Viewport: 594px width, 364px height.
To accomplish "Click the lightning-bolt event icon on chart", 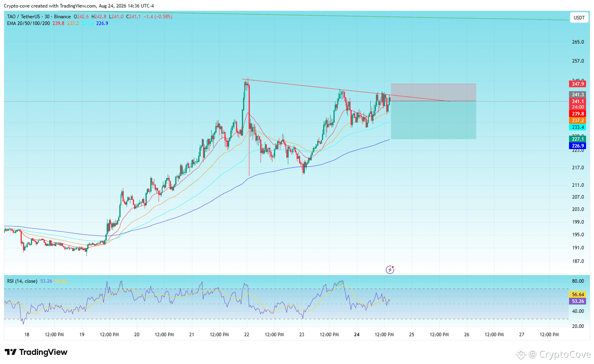I will click(x=390, y=270).
